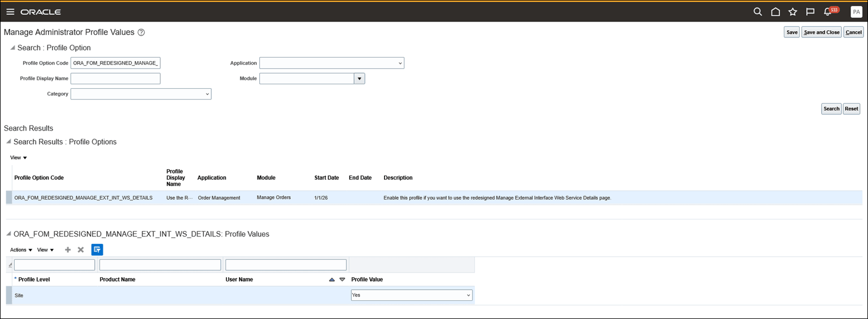Sort User Name column descending
Viewport: 868px width, 319px height.
342,279
